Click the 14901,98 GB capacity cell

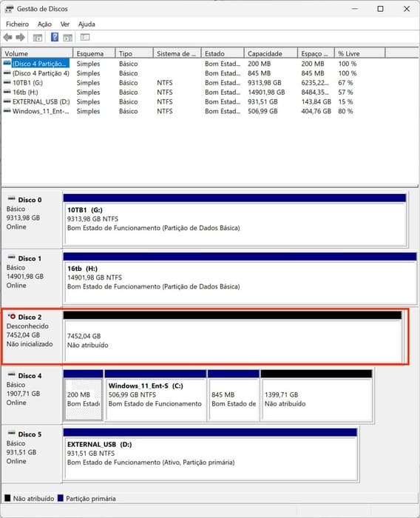coord(266,92)
